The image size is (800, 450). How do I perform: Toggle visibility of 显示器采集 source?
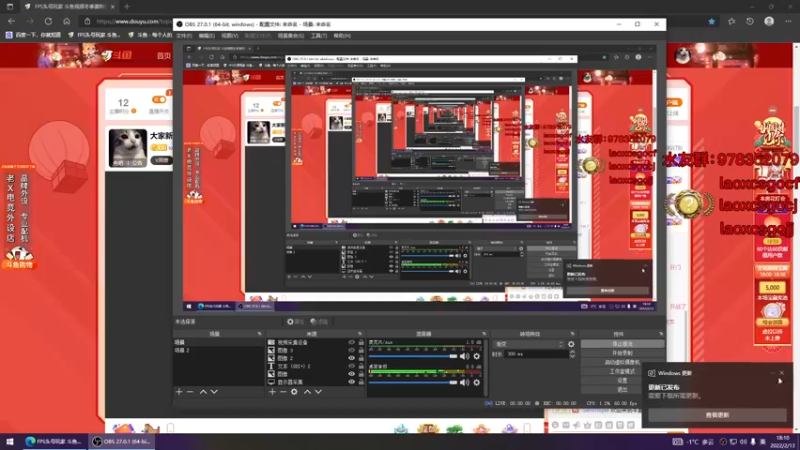click(351, 382)
